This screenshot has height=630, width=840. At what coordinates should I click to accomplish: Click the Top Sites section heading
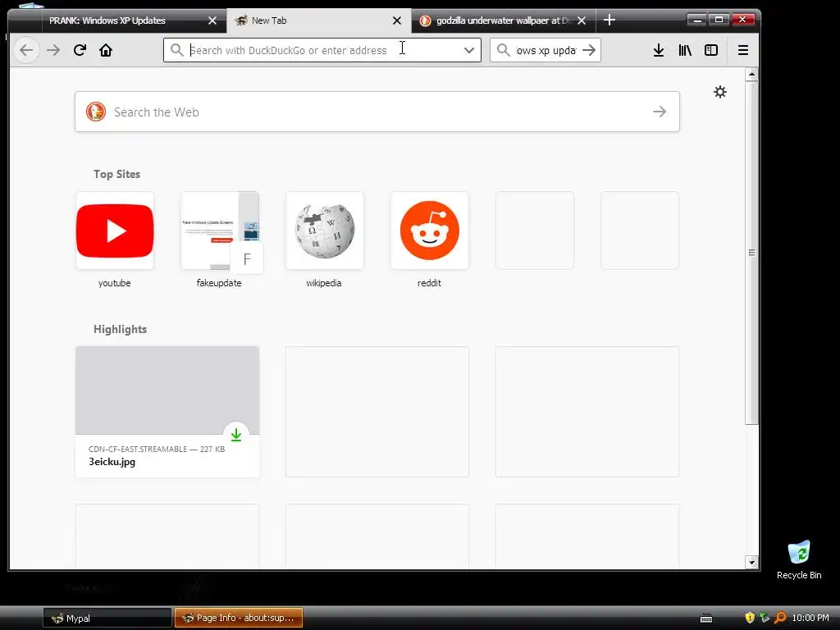(116, 174)
